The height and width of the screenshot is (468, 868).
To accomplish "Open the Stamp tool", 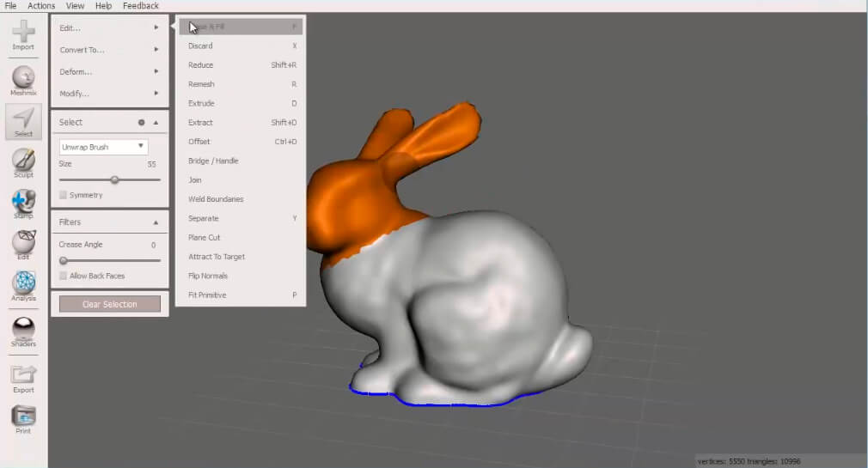I will (x=23, y=204).
